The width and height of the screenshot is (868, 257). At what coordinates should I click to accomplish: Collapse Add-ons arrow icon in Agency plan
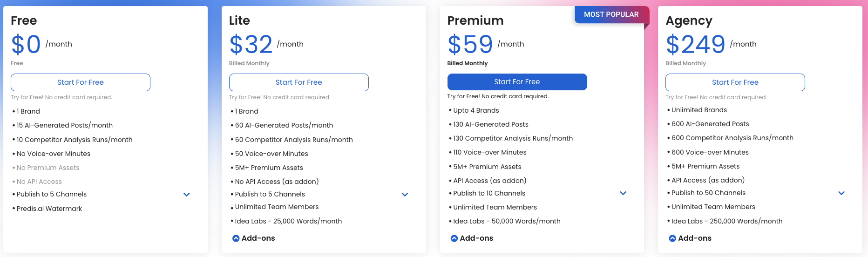[672, 238]
